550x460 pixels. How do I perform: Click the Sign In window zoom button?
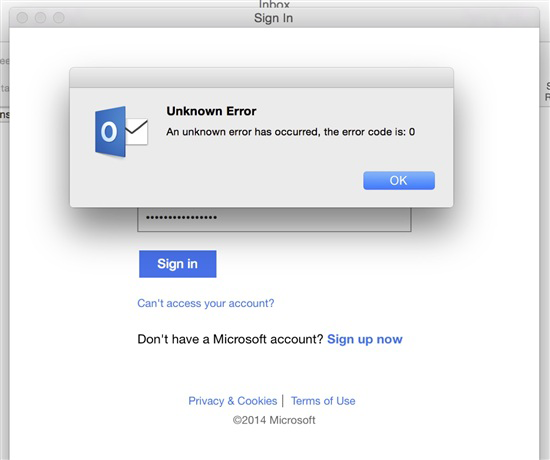(x=59, y=18)
